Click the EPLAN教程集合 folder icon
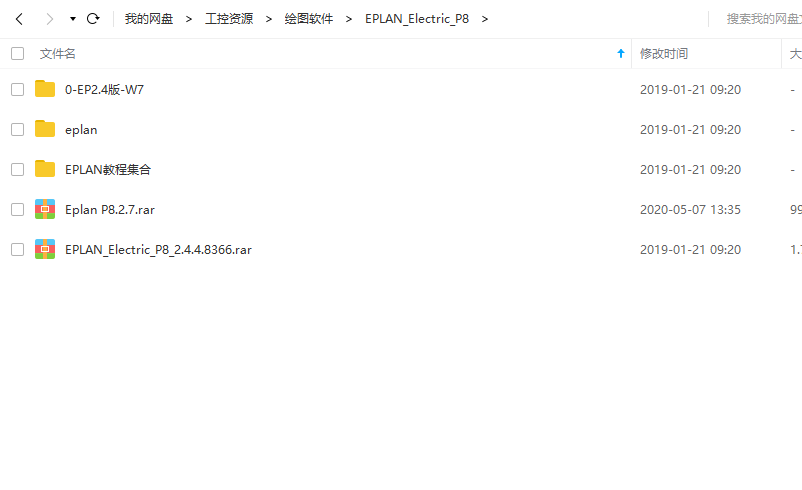Screen dimensions: 802x490 [x=45, y=168]
